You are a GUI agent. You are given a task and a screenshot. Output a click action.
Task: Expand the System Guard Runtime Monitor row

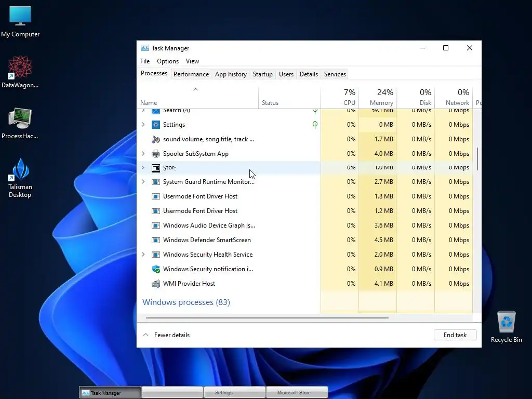click(x=143, y=182)
